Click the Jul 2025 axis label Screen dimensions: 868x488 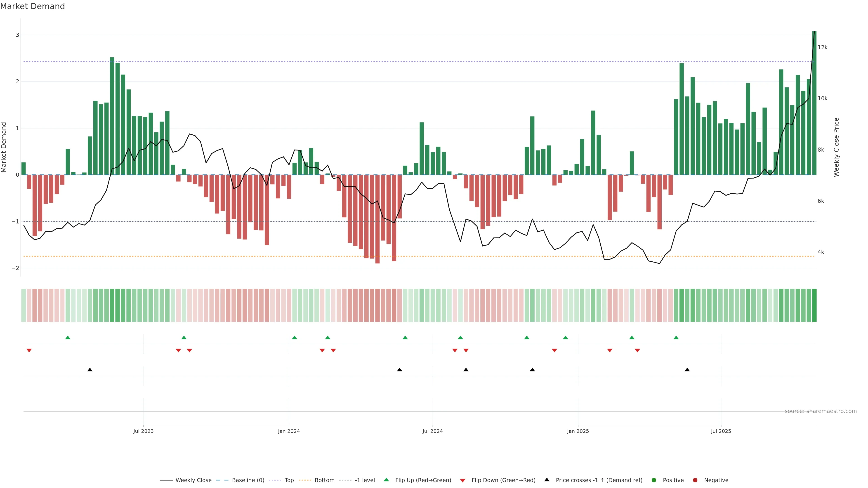pyautogui.click(x=721, y=432)
